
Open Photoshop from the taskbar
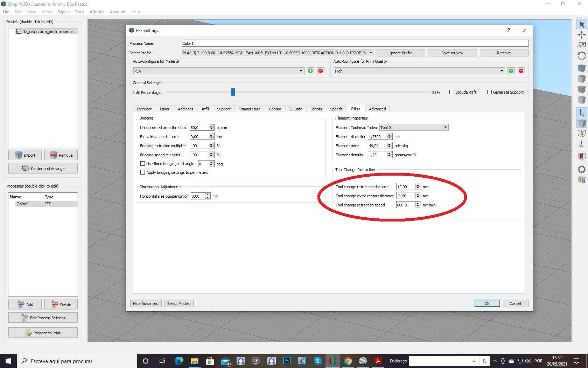point(287,361)
